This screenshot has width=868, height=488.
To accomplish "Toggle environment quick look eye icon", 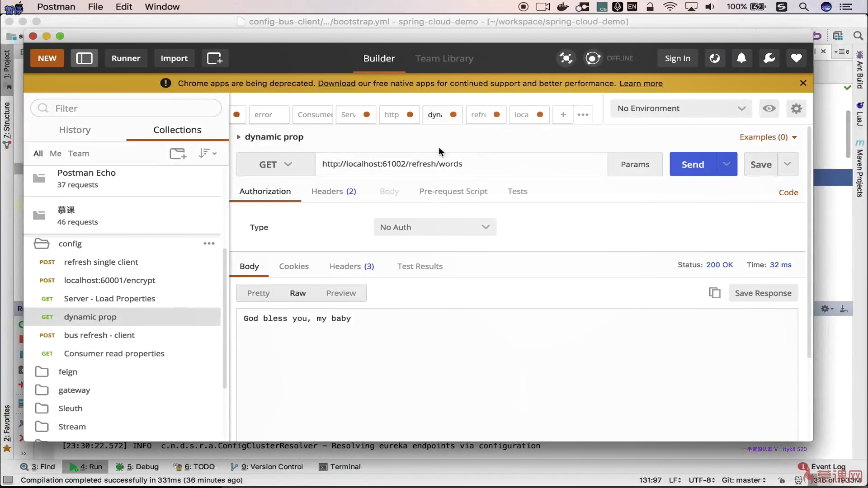I will [769, 108].
